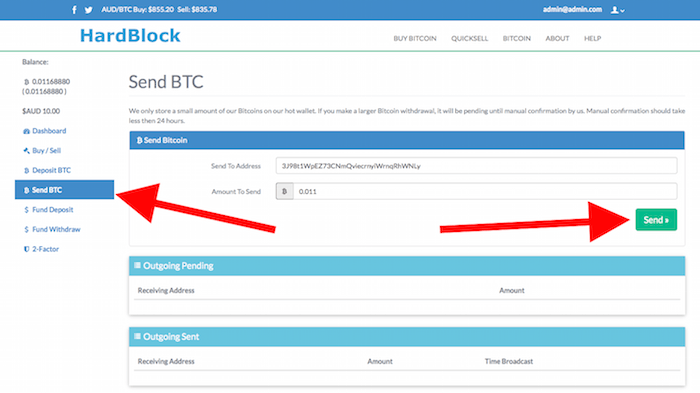Open the BITCOIN menu item

click(517, 38)
